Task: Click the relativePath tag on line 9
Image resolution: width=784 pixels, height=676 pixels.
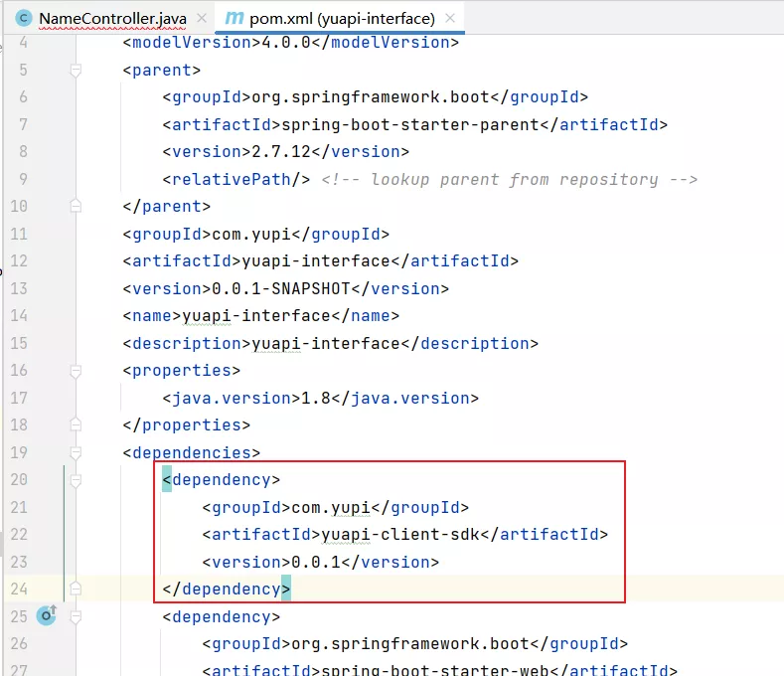Action: [x=236, y=179]
